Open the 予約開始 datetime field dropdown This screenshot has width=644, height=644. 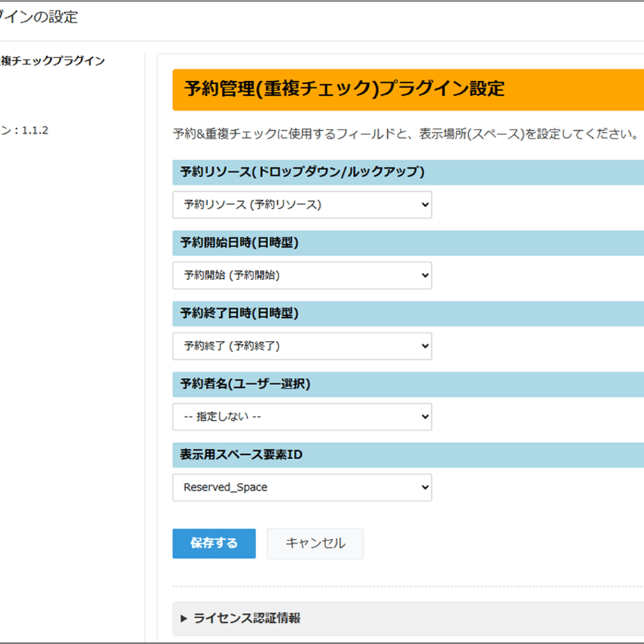[302, 275]
